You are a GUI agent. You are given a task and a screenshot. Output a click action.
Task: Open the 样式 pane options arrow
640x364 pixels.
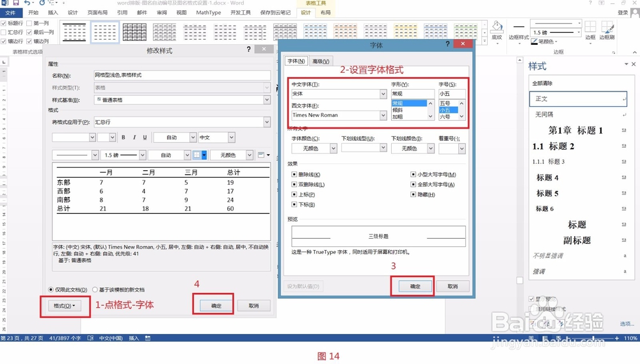point(627,64)
